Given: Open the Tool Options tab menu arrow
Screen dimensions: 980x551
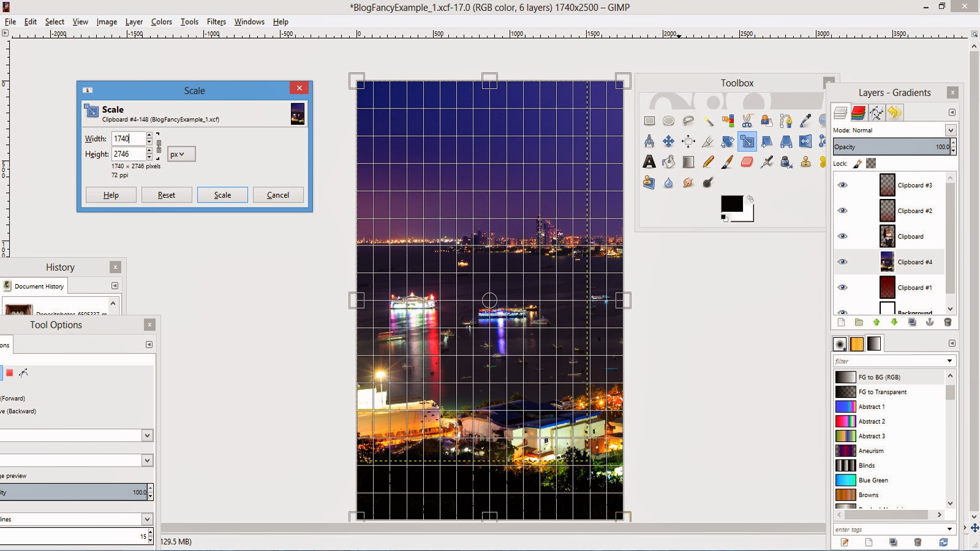Looking at the screenshot, I should tap(149, 345).
